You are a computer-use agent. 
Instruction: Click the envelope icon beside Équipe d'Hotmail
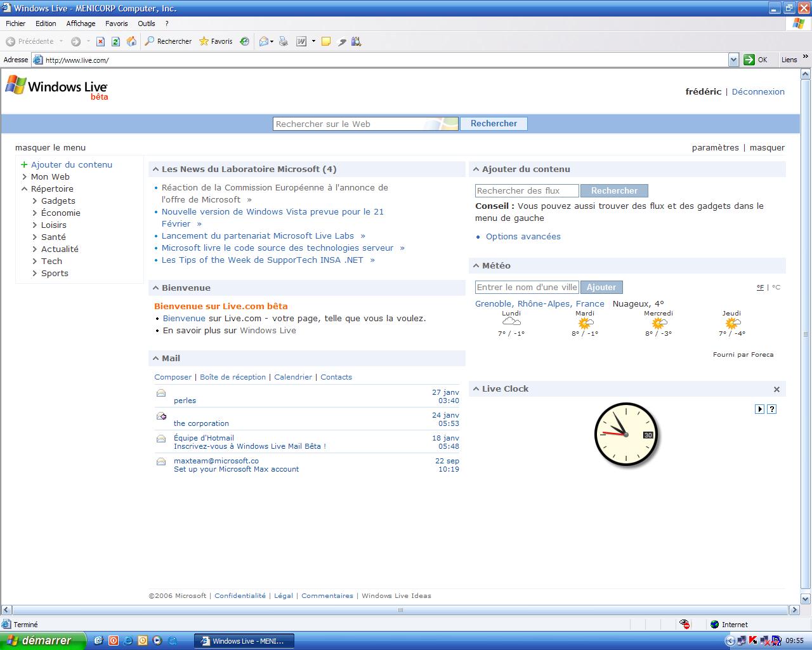161,439
